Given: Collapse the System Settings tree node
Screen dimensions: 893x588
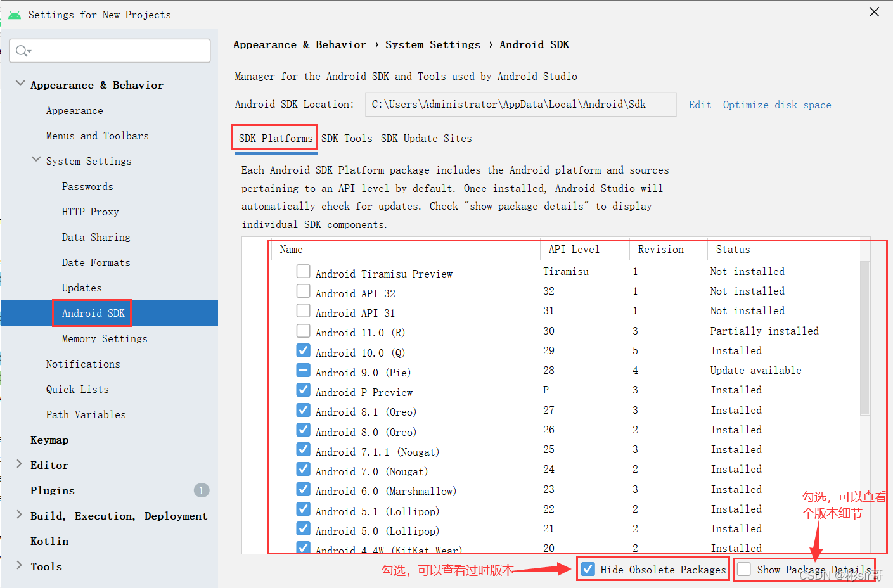Looking at the screenshot, I should click(x=36, y=160).
